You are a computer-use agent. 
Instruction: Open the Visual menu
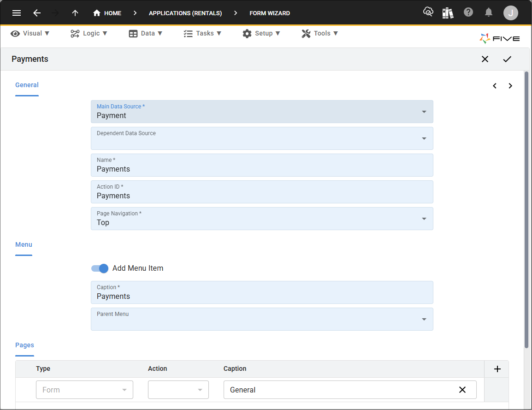point(30,33)
